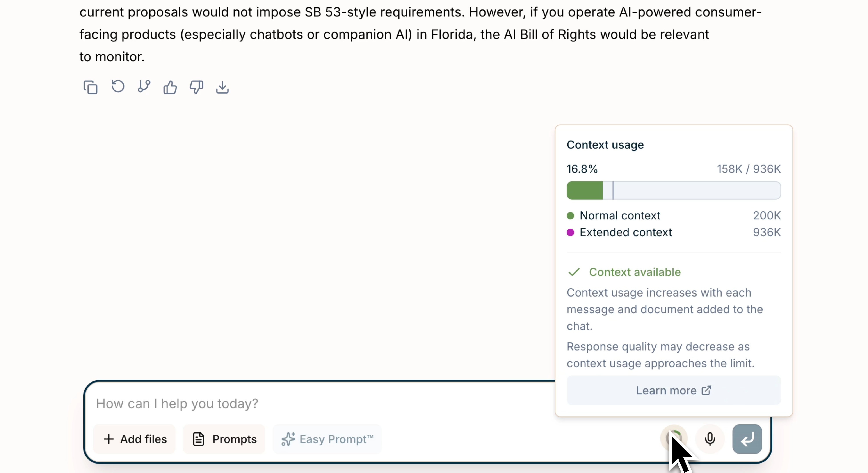The width and height of the screenshot is (868, 473).
Task: Click the Context available status text
Action: tap(635, 272)
